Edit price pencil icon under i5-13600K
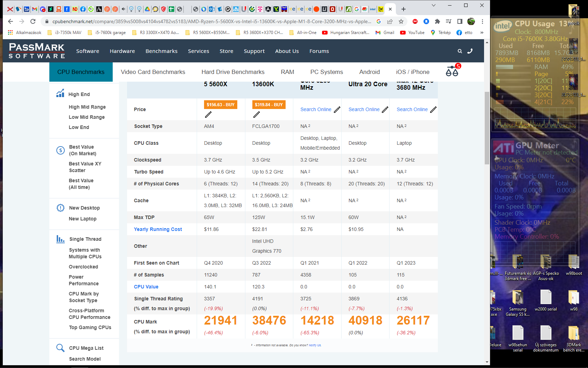Image resolution: width=588 pixels, height=368 pixels. 257,115
